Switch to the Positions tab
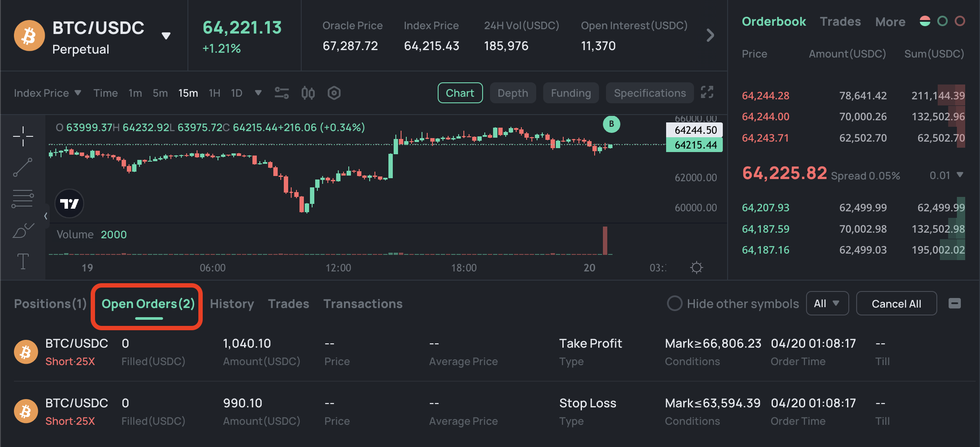Screen dimensions: 980x447 coord(50,304)
